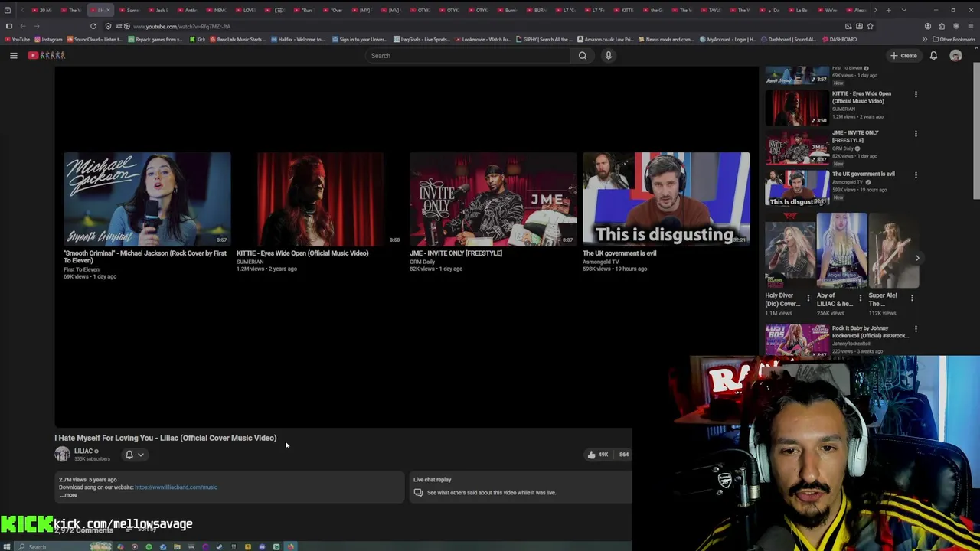The height and width of the screenshot is (551, 980).
Task: Click the LILIAC channel name
Action: (x=83, y=451)
